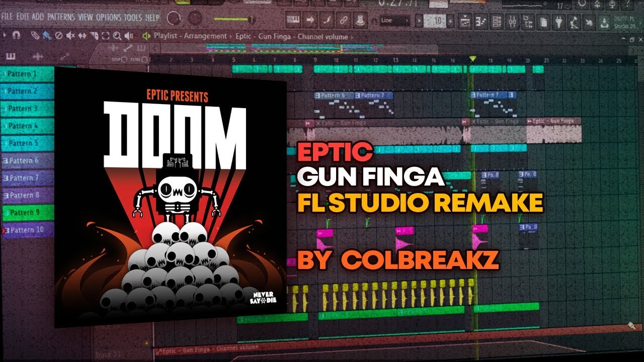The image size is (644, 362).
Task: Open the Browser view icon
Action: pos(527,21)
